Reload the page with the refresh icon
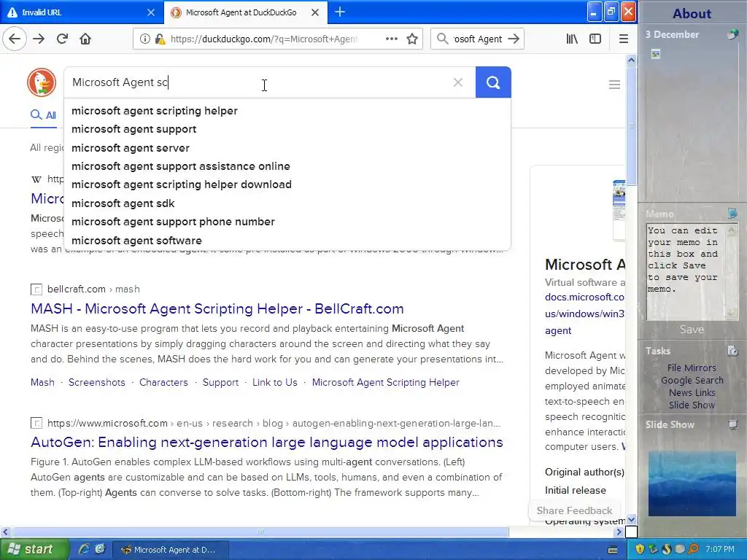 (62, 39)
